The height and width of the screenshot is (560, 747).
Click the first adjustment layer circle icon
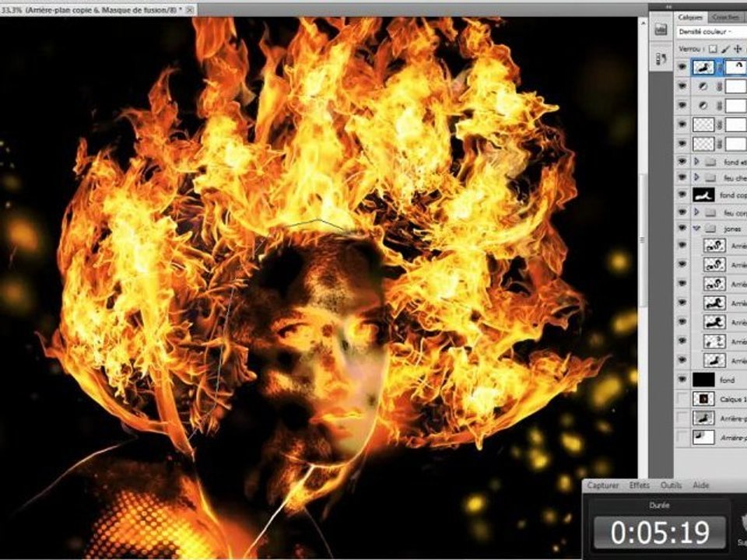703,86
